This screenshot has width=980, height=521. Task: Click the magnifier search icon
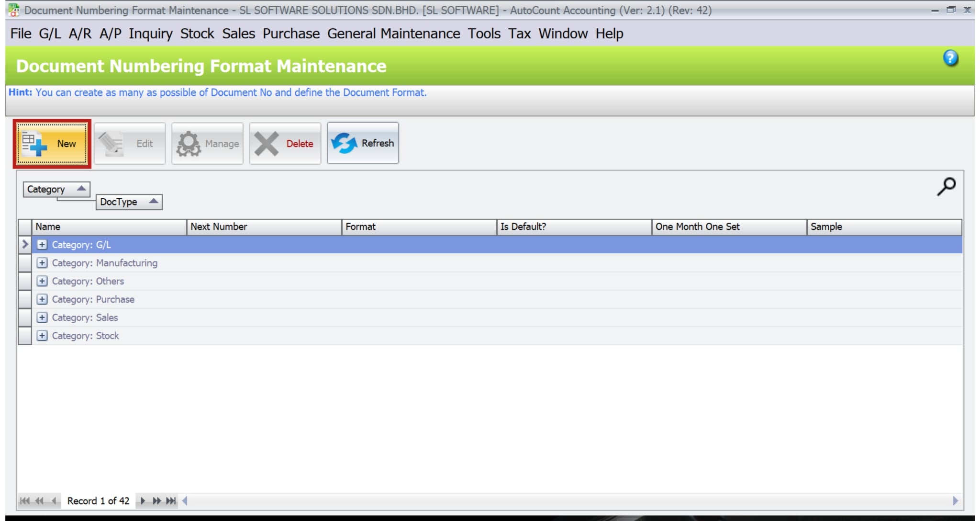tap(946, 187)
